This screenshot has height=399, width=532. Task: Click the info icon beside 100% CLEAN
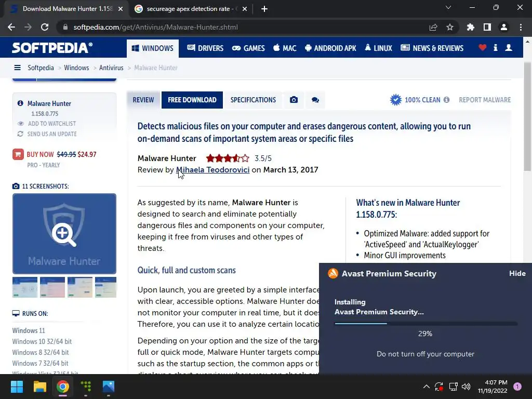446,100
